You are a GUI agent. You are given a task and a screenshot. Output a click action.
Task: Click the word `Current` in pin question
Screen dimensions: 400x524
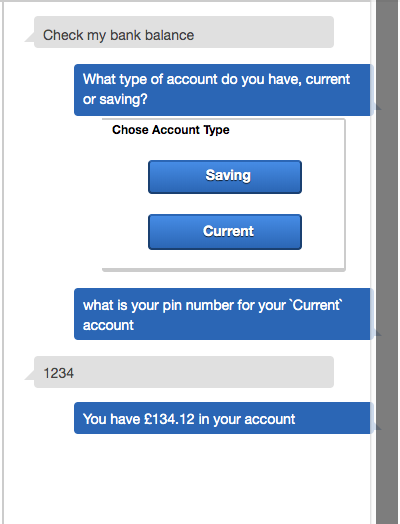coord(317,305)
